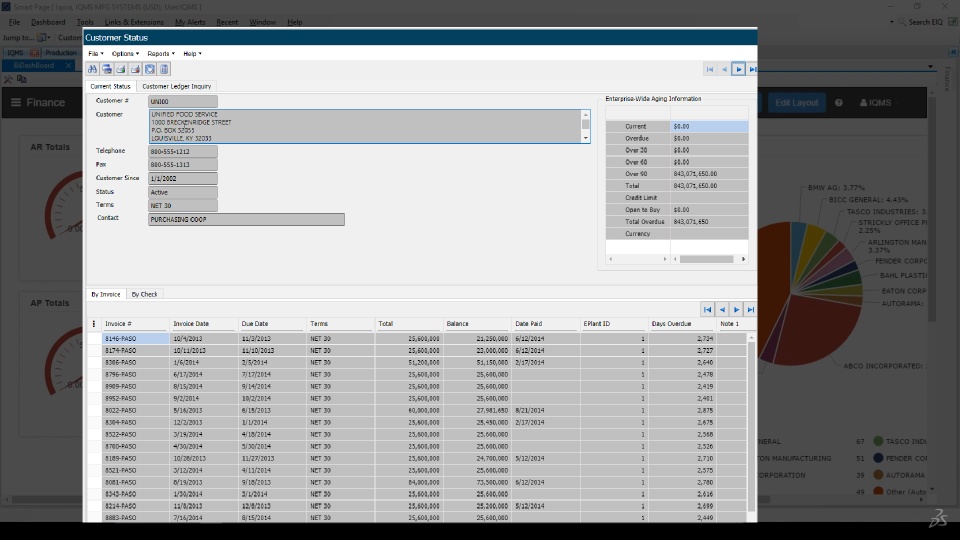This screenshot has height=540, width=960.
Task: Sort by Balance column header
Action: pos(477,324)
